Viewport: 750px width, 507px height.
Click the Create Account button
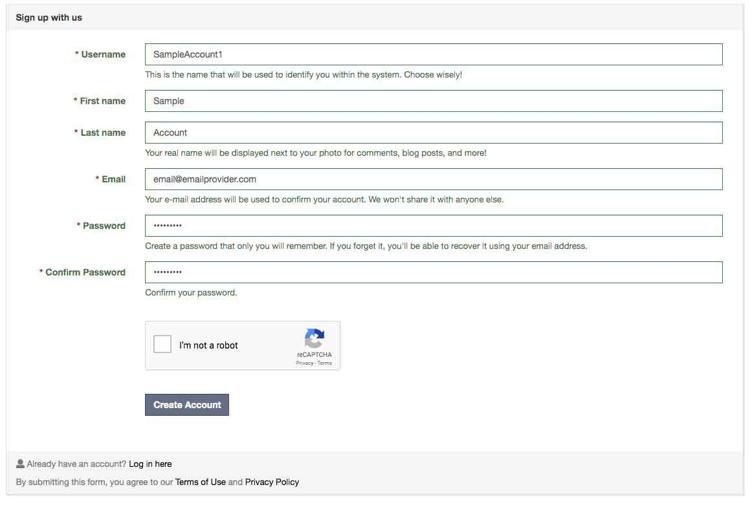(187, 405)
